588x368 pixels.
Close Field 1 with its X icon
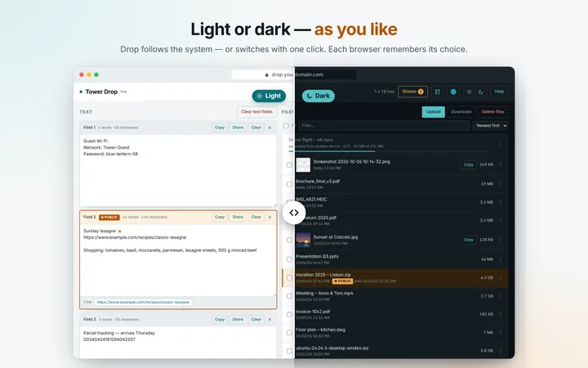tap(269, 128)
